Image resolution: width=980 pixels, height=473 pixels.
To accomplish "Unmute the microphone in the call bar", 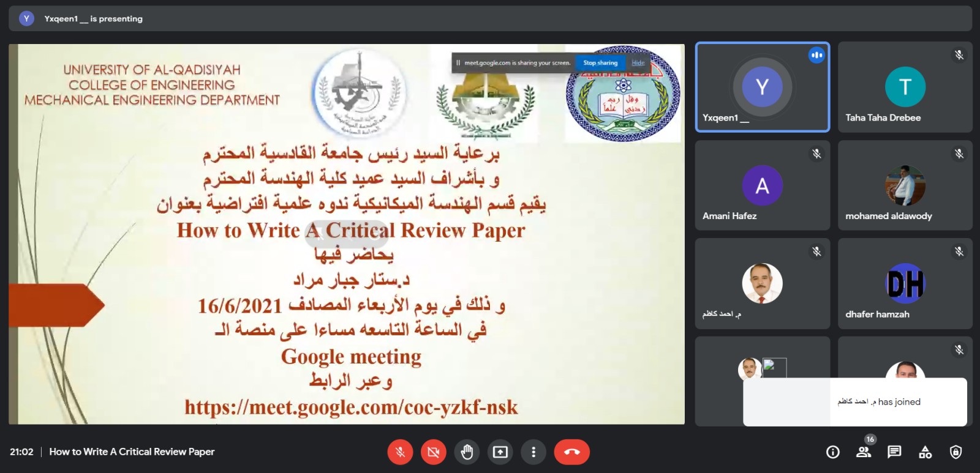I will coord(400,452).
